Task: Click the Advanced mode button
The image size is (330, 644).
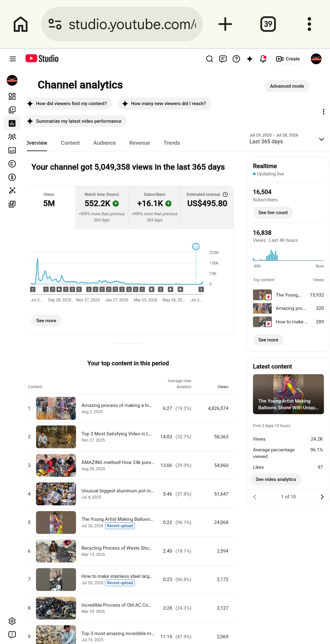Action: [287, 86]
